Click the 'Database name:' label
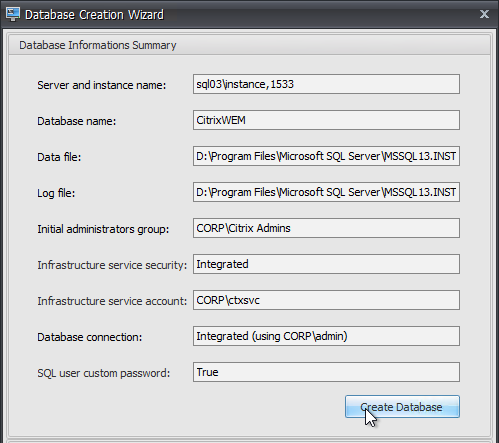Image resolution: width=499 pixels, height=443 pixels. 77,121
